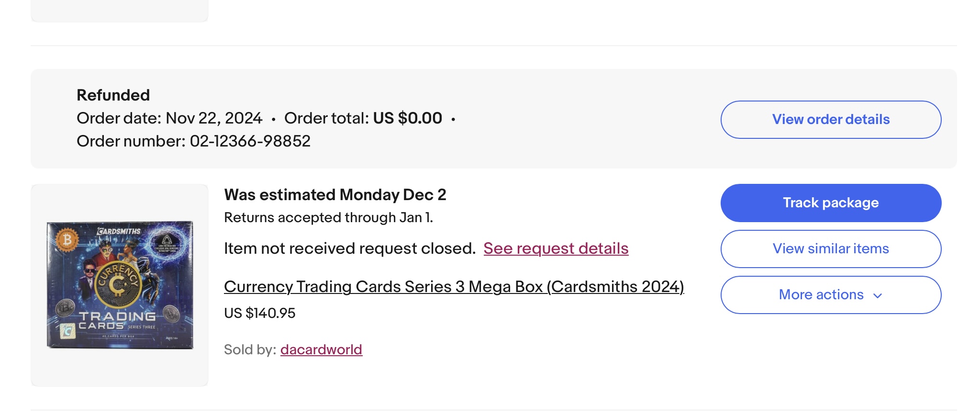Click the Returns accepted through Jan 1 text
980x417 pixels.
coord(328,218)
